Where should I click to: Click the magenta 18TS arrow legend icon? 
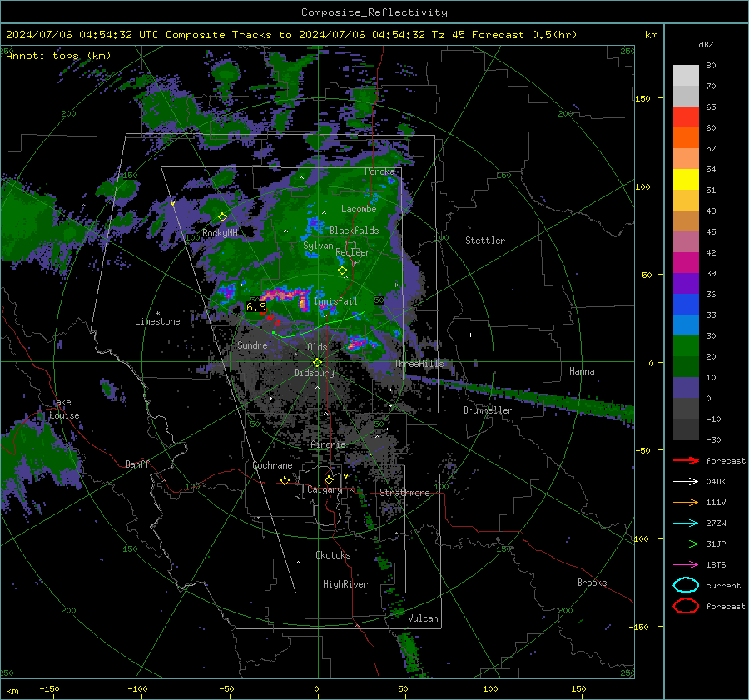tap(686, 565)
